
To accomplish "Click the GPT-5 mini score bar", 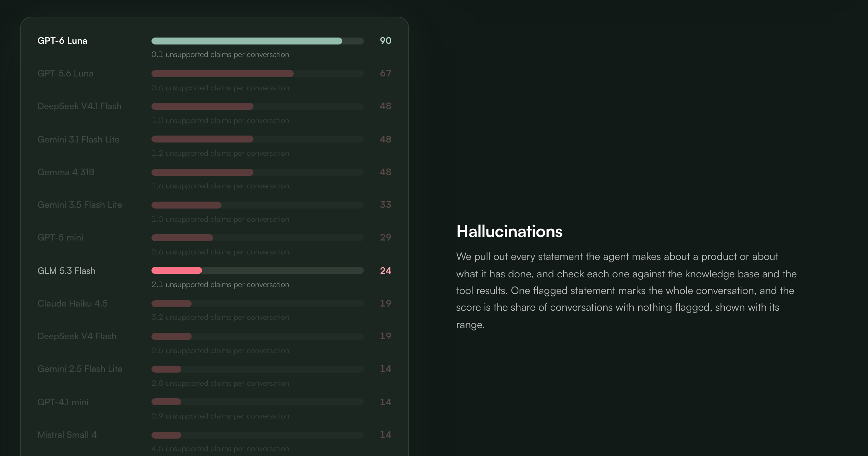I will pyautogui.click(x=257, y=238).
